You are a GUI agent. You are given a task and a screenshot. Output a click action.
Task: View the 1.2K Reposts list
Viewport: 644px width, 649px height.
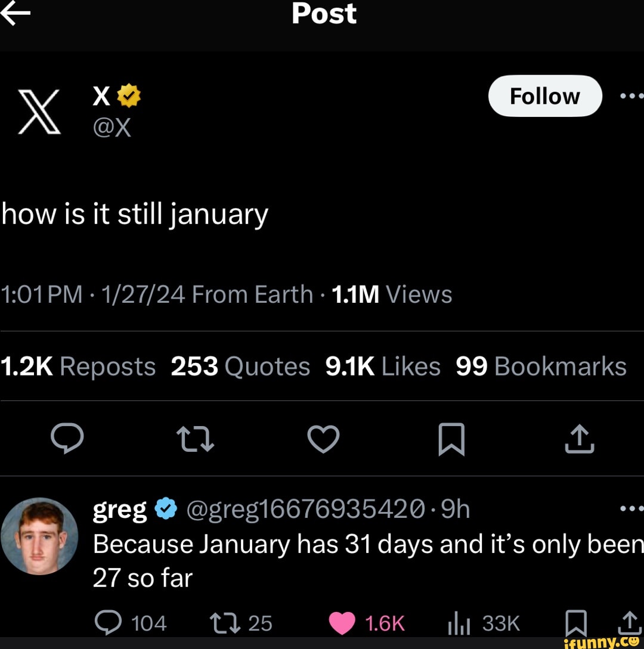(x=78, y=367)
